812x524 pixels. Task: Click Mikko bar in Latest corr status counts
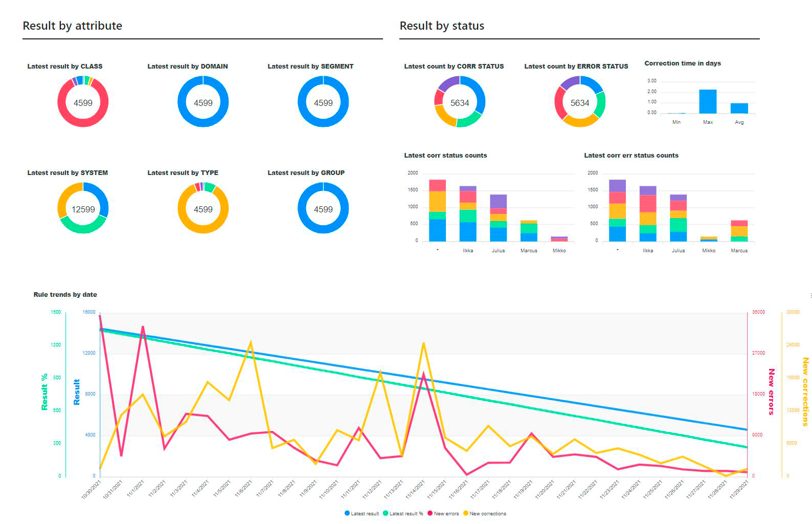point(559,239)
